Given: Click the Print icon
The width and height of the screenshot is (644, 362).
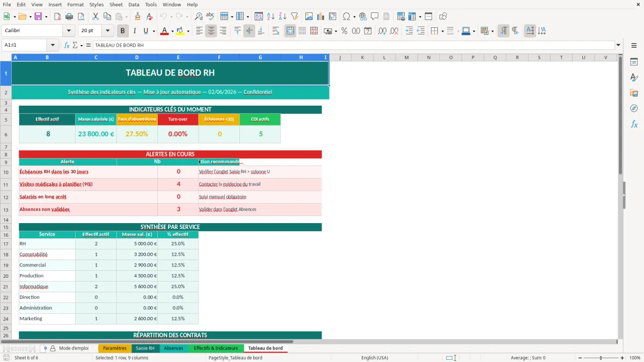Looking at the screenshot, I should tap(70, 17).
